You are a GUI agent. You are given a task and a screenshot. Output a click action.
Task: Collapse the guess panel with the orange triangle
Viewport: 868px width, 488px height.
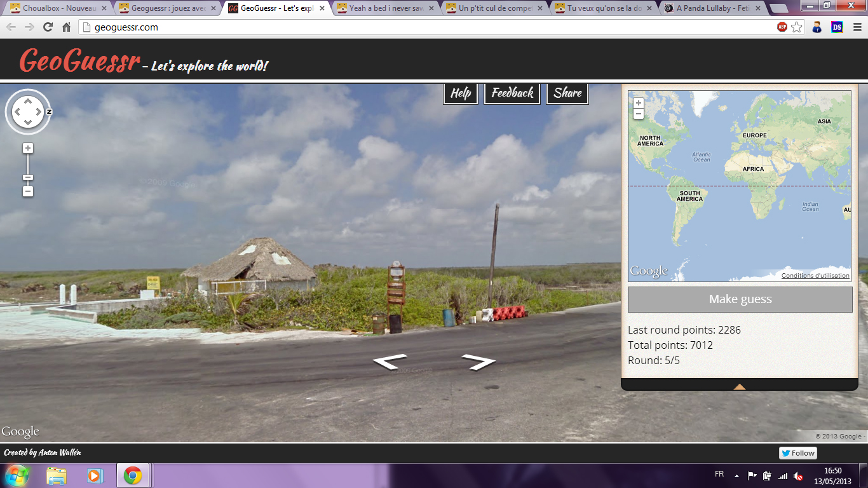coord(740,386)
